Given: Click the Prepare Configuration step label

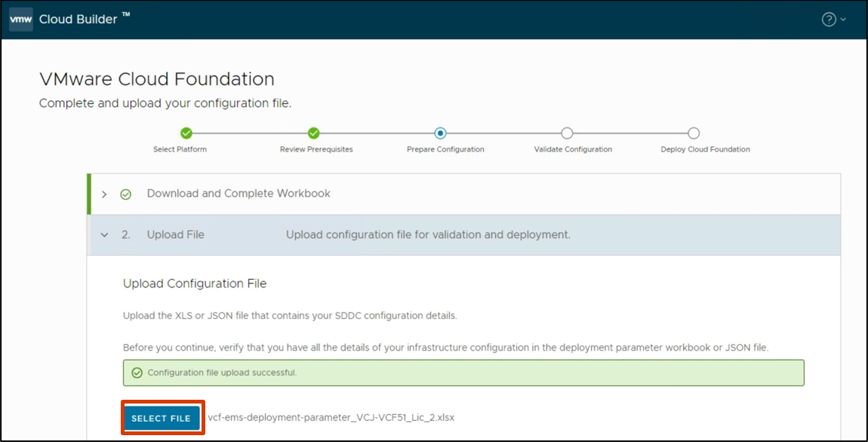Looking at the screenshot, I should (x=445, y=149).
